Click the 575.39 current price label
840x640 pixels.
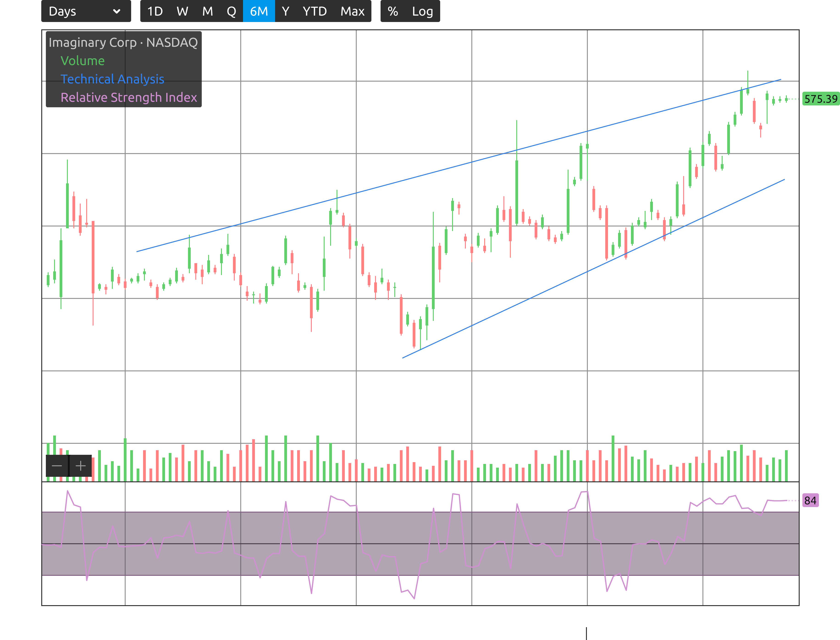coord(821,99)
